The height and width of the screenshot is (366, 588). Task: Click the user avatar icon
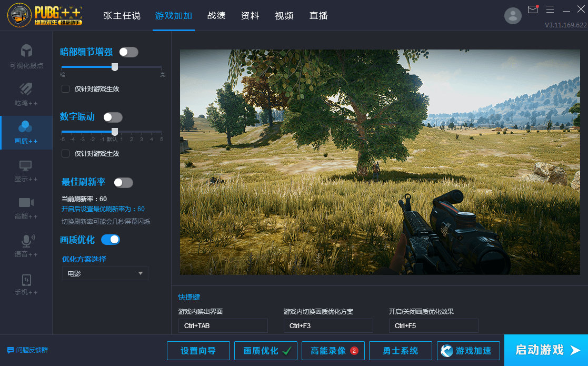click(x=513, y=16)
